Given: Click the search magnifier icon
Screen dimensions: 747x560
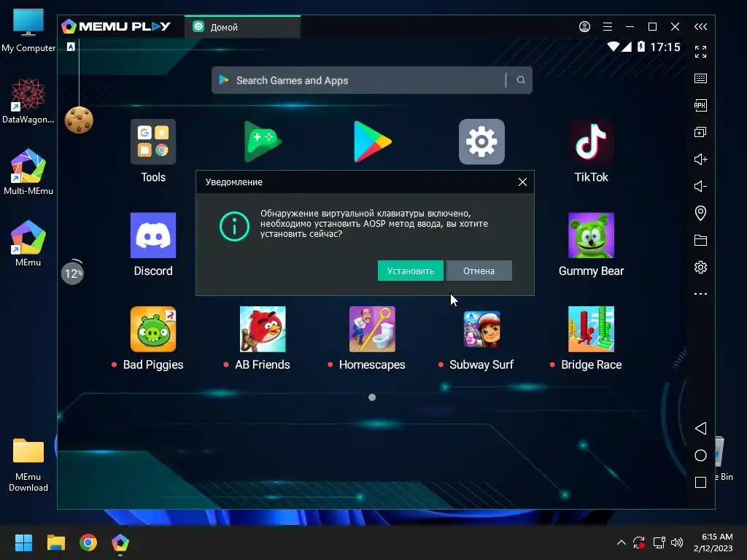Looking at the screenshot, I should (x=521, y=80).
